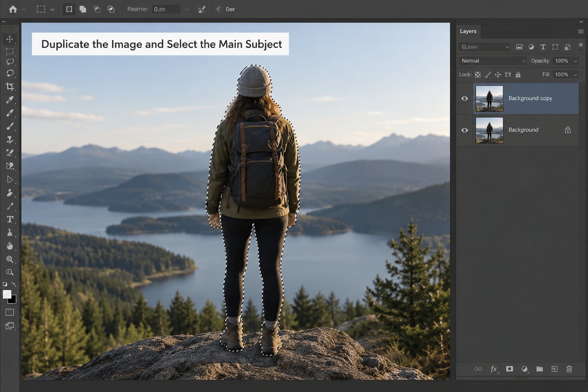Select the Crop tool
The width and height of the screenshot is (588, 392).
(10, 87)
